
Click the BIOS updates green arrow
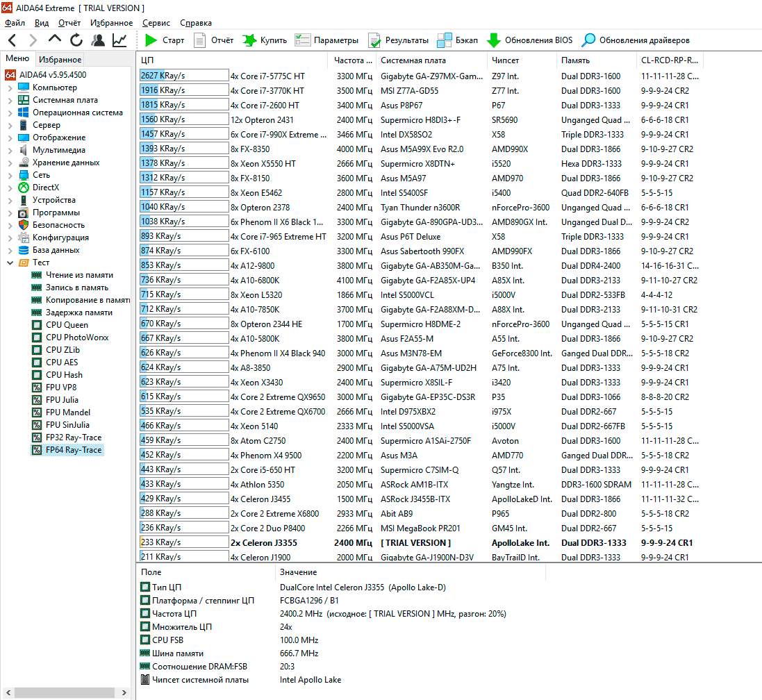pyautogui.click(x=494, y=40)
